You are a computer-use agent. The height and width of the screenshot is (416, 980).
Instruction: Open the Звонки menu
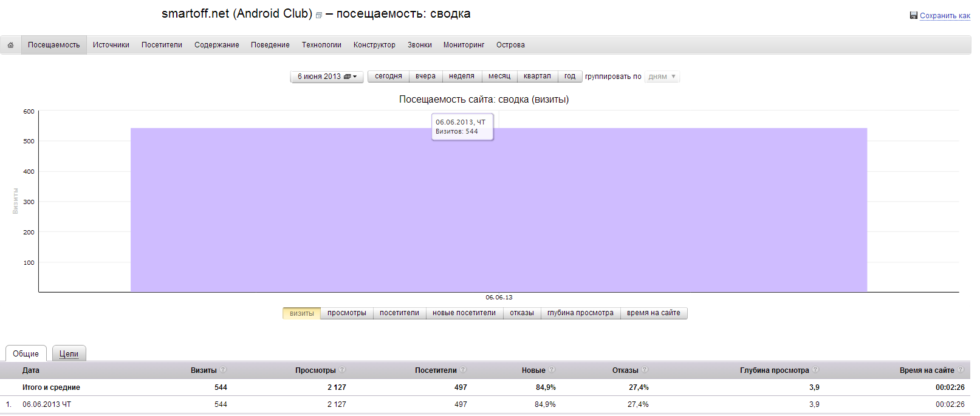pos(420,45)
